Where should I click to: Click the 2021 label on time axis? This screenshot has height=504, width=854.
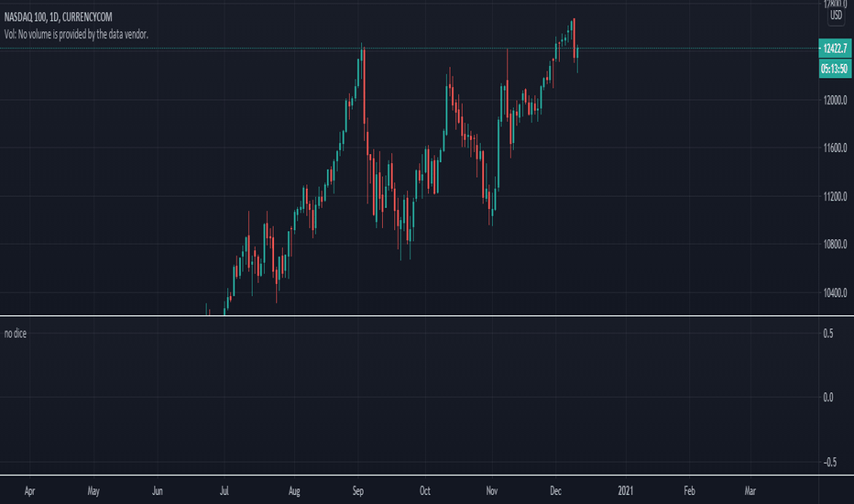626,491
